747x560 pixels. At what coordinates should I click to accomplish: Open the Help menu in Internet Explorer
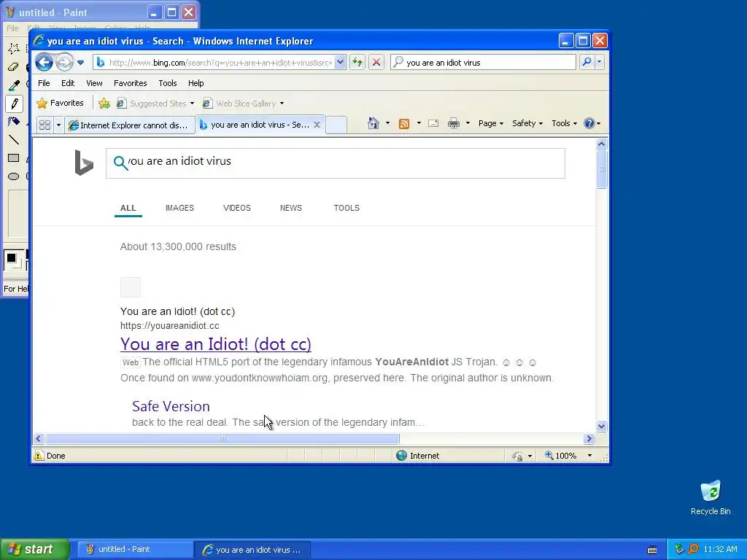pyautogui.click(x=196, y=83)
